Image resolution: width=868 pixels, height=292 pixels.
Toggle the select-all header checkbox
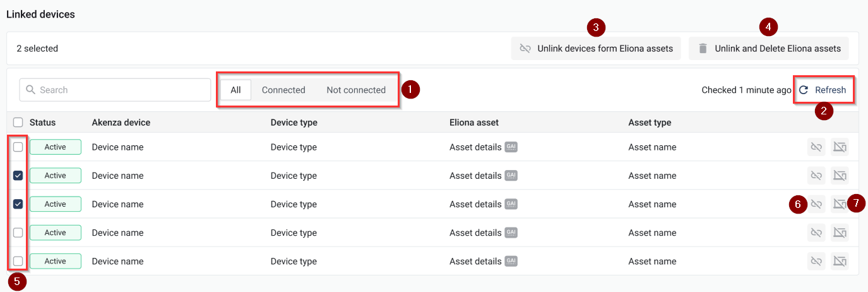[x=18, y=123]
